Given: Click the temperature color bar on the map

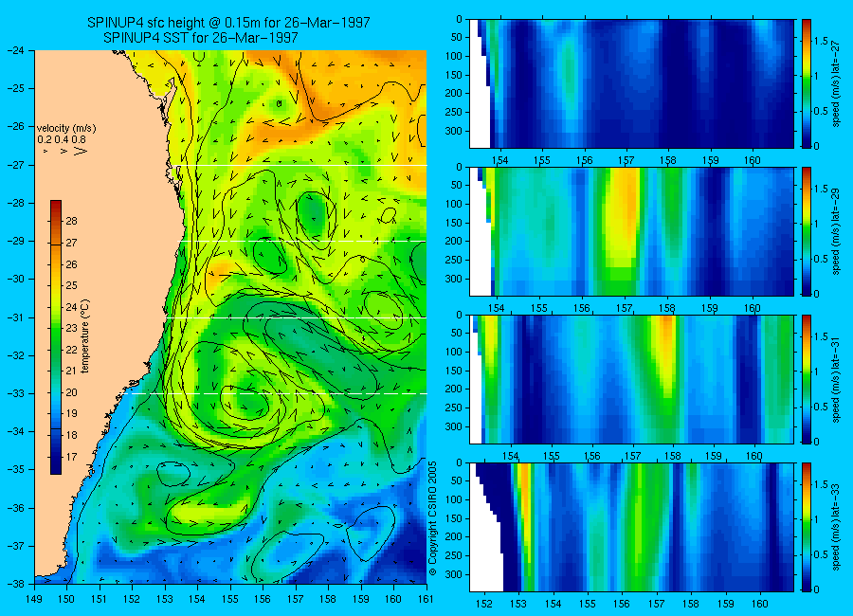Looking at the screenshot, I should (x=56, y=337).
